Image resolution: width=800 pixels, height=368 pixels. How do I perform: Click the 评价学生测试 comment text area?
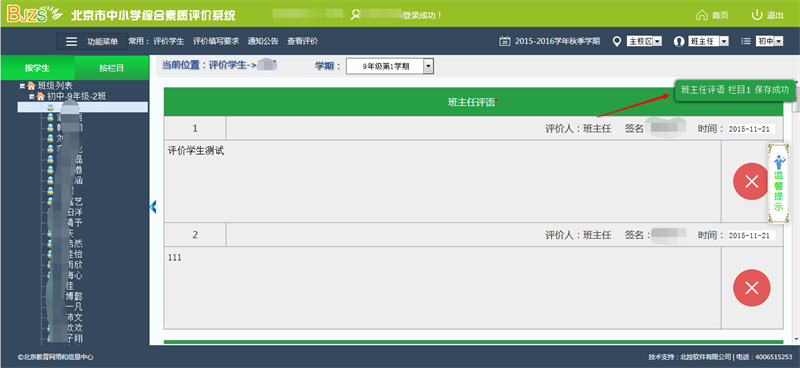pos(442,181)
